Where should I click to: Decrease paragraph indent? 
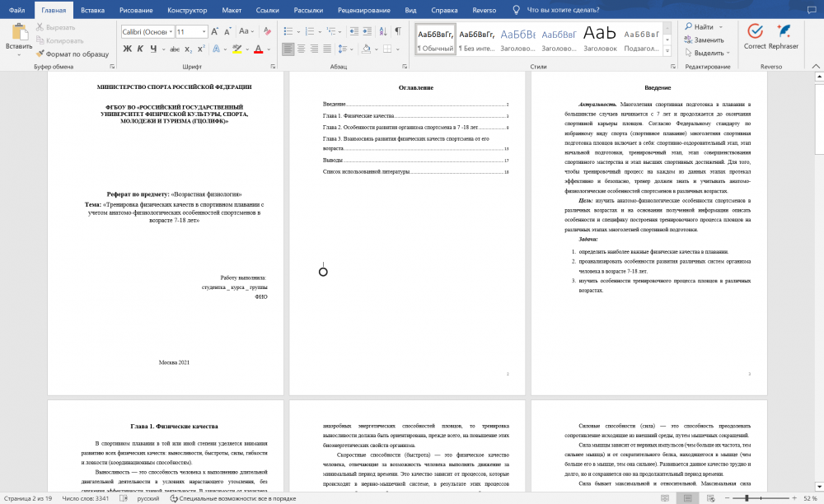coord(353,31)
